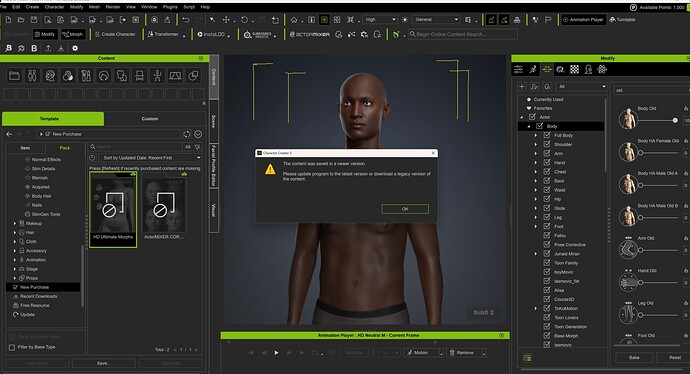Image resolution: width=690 pixels, height=374 pixels.
Task: Open the Animation Player button
Action: pyautogui.click(x=583, y=20)
